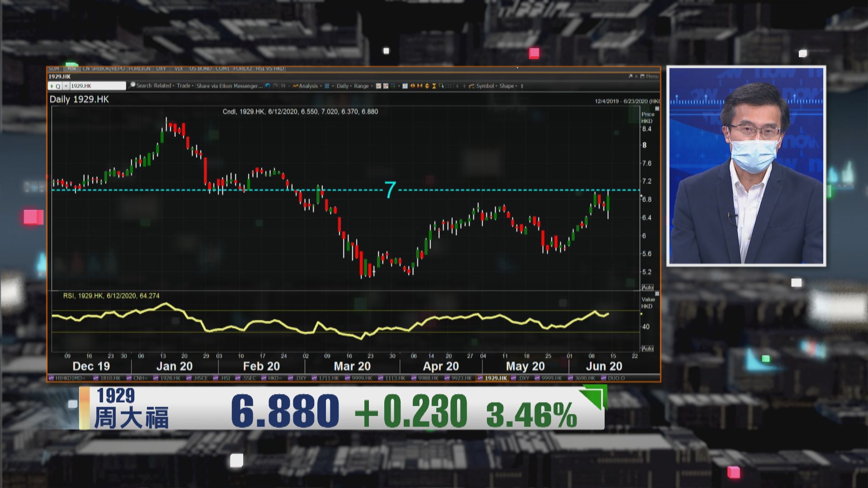Toggle Auto scaling on RSI axis
The image size is (868, 488).
coord(647,348)
